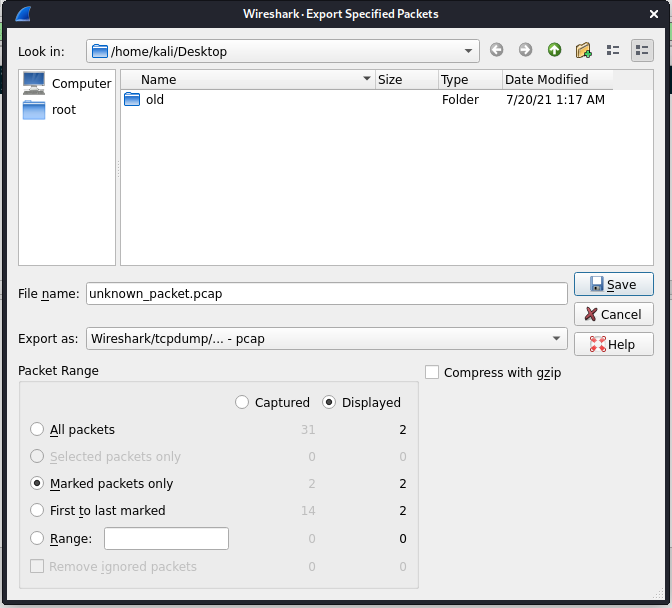The height and width of the screenshot is (608, 672).
Task: Expand the Look in path dropdown
Action: pyautogui.click(x=469, y=51)
